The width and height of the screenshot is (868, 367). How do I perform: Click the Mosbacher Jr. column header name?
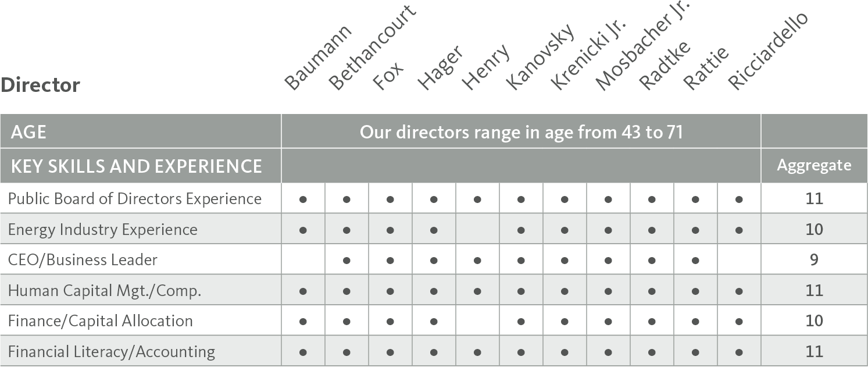642,45
